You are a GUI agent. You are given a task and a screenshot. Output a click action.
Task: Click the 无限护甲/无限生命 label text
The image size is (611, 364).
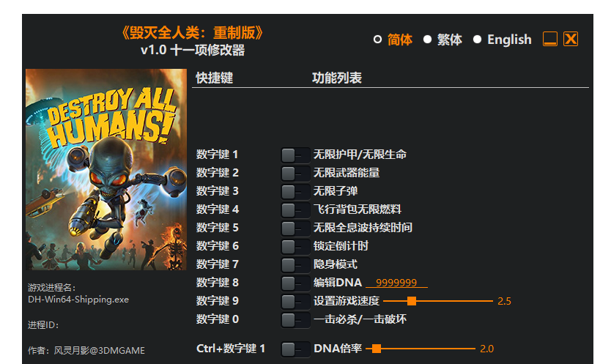(x=360, y=155)
